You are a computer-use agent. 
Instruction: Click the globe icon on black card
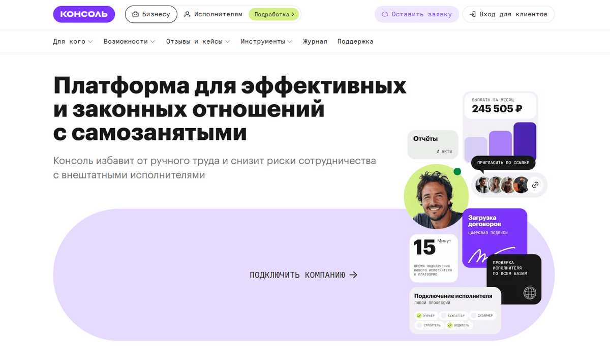click(530, 293)
